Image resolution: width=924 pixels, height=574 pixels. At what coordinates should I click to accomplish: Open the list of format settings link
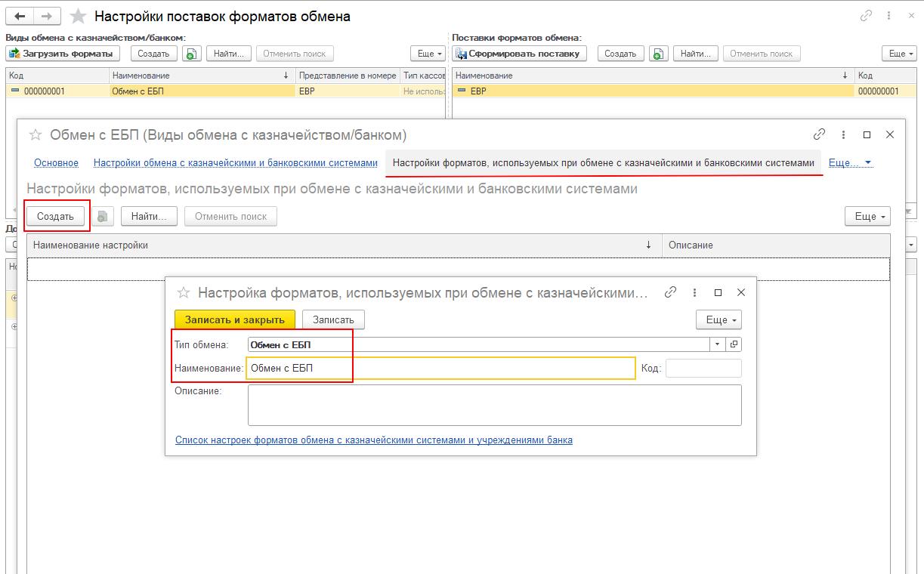pyautogui.click(x=373, y=440)
